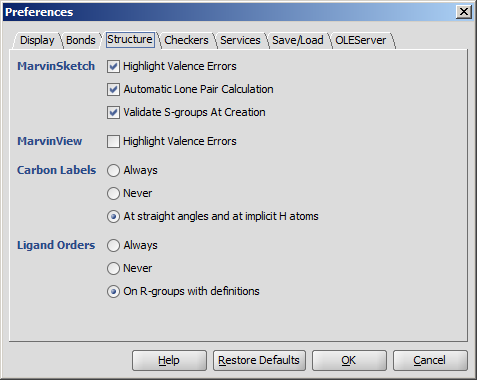Switch to the Save/Load tab

[298, 40]
